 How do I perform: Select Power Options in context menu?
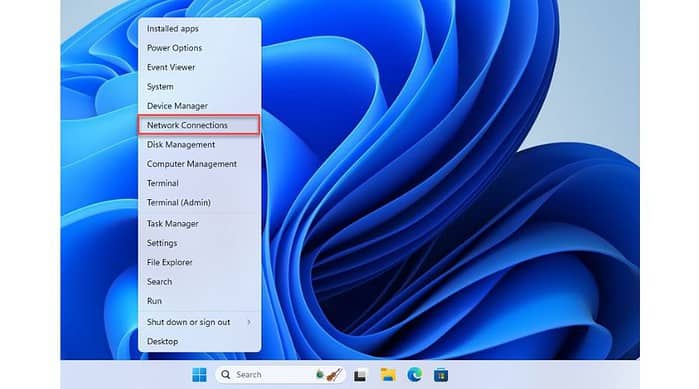199,48
